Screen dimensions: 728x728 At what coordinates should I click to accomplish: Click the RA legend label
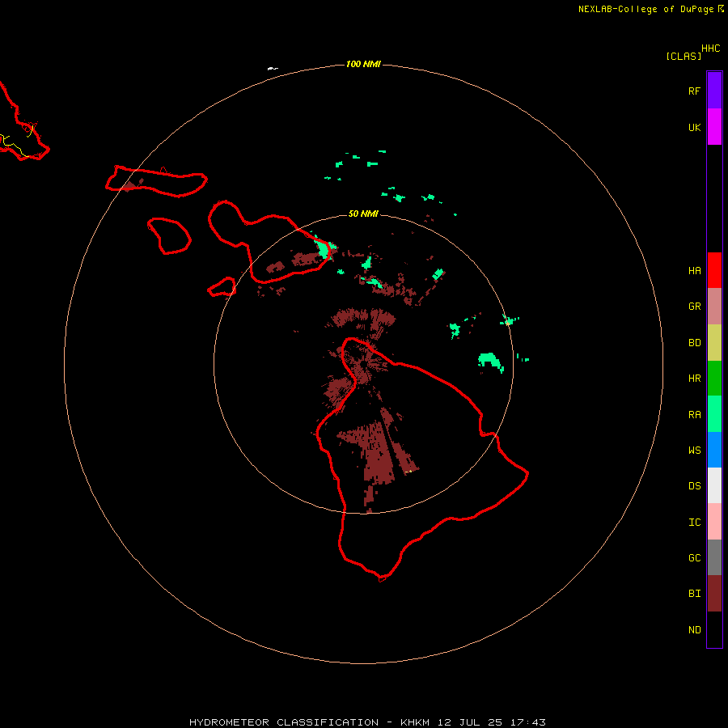(694, 415)
